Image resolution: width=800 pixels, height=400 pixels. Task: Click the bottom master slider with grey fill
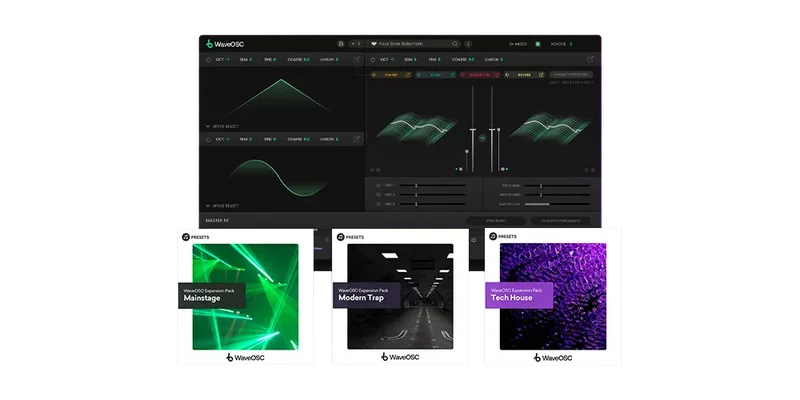point(557,204)
